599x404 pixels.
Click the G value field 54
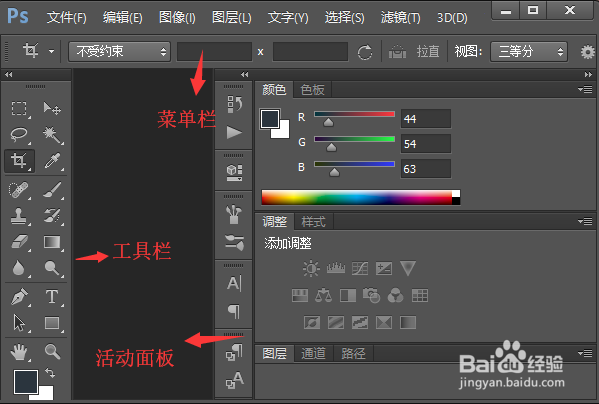(426, 144)
